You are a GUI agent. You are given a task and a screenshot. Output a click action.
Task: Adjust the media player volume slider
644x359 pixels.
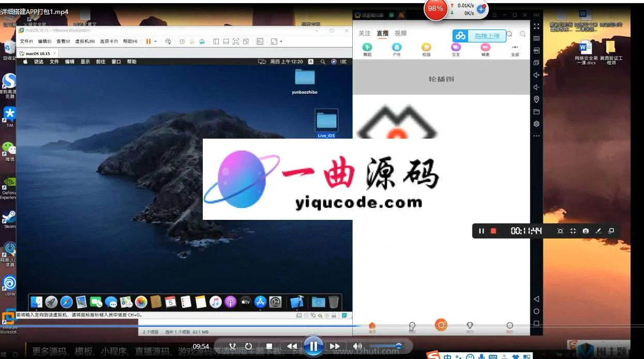click(x=385, y=346)
